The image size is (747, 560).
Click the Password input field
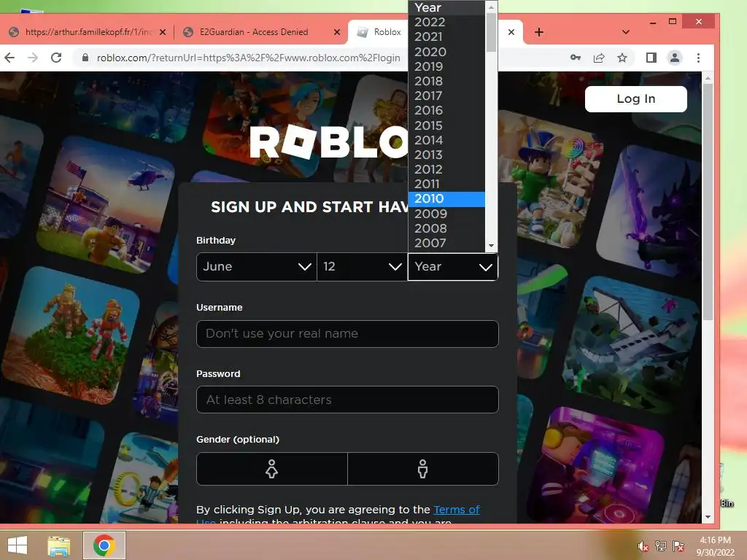coord(347,400)
